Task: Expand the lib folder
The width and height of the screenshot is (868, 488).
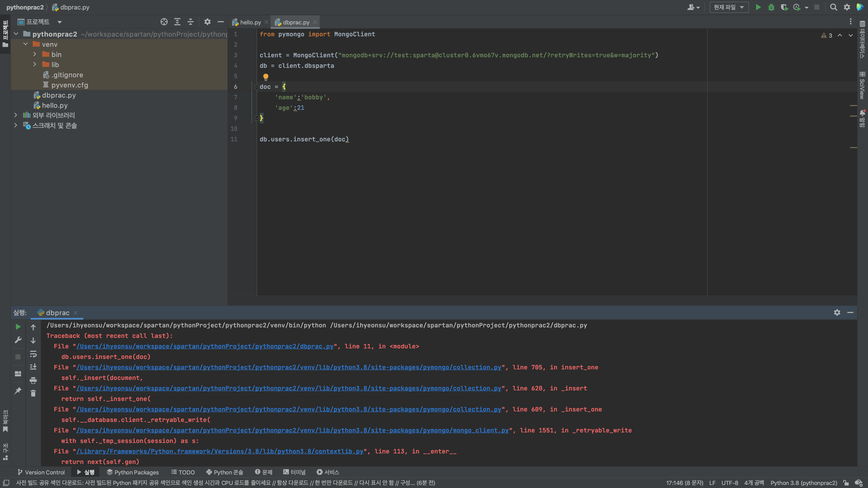Action: (x=35, y=64)
